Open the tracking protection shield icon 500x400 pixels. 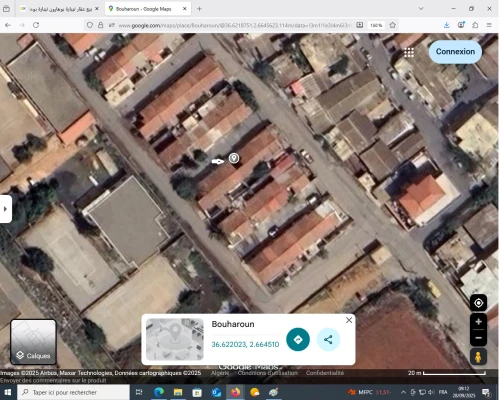click(90, 25)
